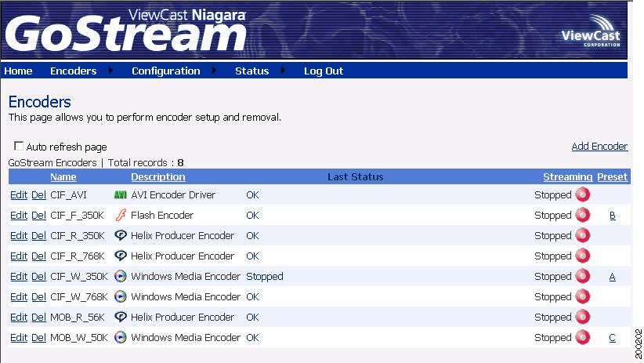
Task: Click the red streaming button for CIF_AVI
Action: pyautogui.click(x=583, y=194)
